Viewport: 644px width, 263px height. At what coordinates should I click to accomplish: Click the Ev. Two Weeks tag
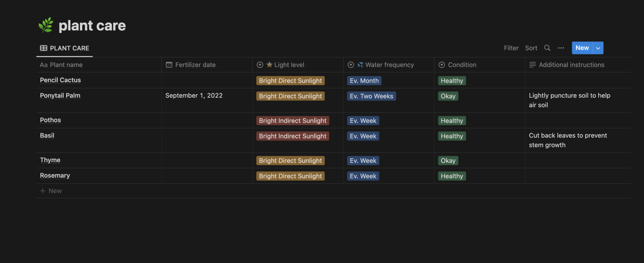pos(371,96)
